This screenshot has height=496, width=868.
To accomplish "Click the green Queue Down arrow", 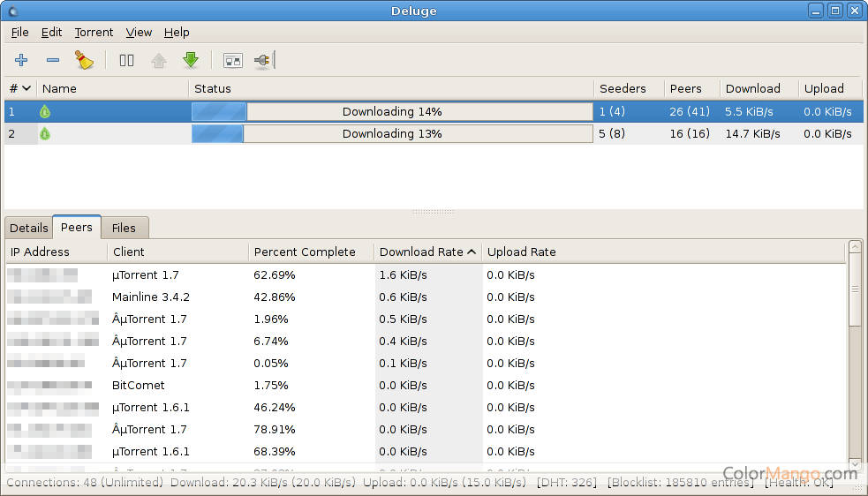I will click(x=191, y=60).
